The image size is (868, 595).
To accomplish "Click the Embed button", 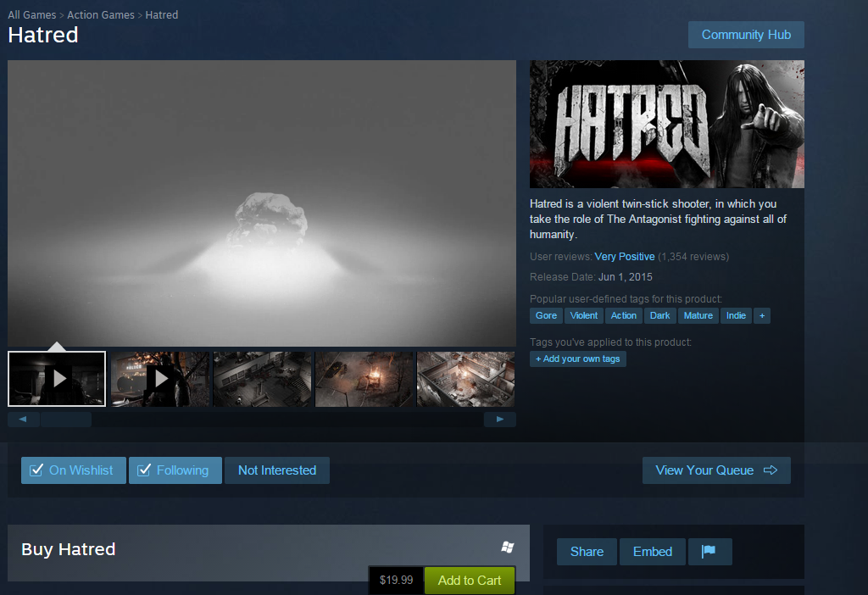I will pos(653,552).
